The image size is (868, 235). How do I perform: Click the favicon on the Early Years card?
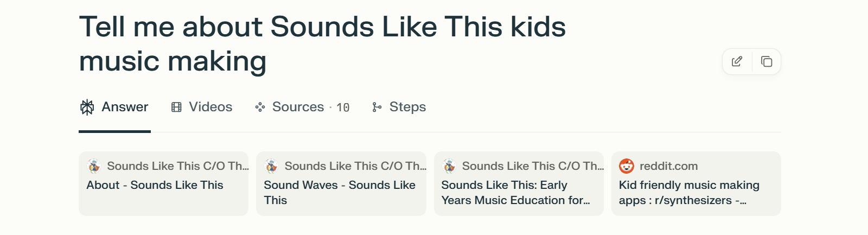coord(449,166)
